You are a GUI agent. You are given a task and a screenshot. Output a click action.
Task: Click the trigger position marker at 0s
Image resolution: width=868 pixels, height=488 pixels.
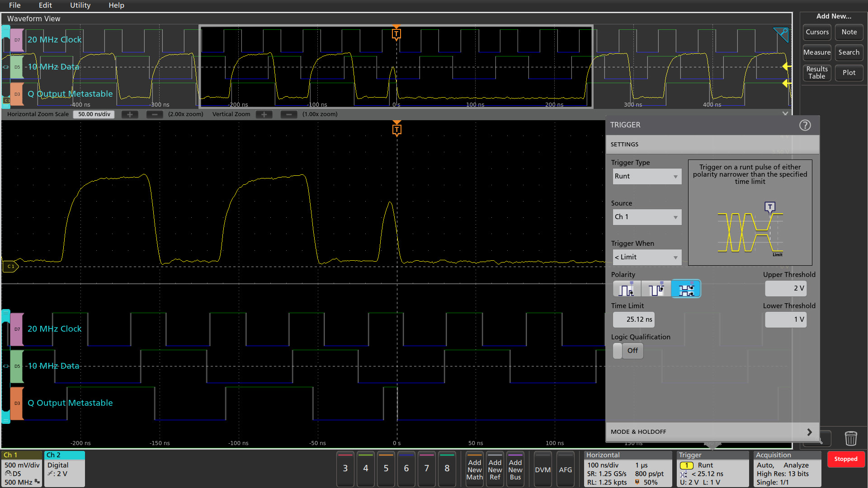pyautogui.click(x=396, y=129)
